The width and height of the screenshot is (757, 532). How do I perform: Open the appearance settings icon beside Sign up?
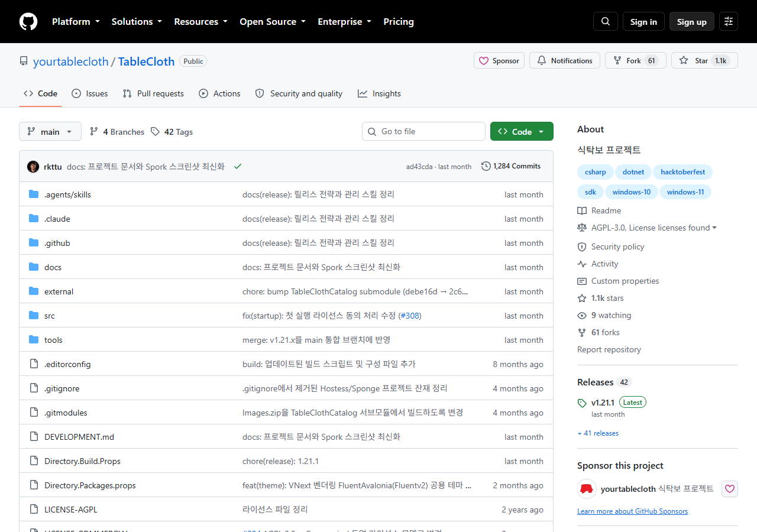point(729,21)
